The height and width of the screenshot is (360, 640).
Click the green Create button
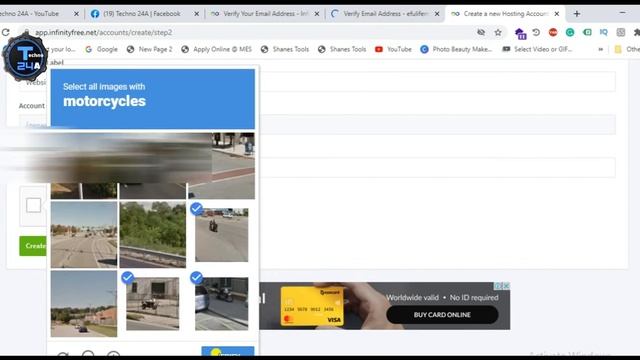coord(33,246)
